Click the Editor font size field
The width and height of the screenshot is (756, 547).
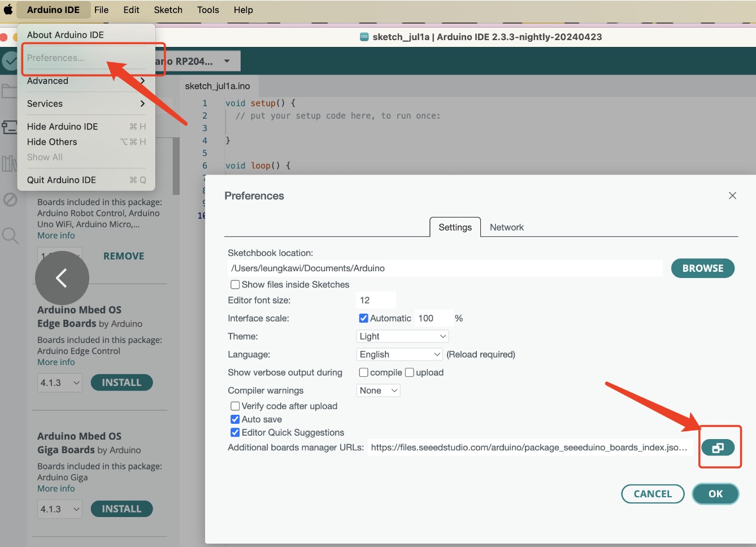pyautogui.click(x=376, y=300)
